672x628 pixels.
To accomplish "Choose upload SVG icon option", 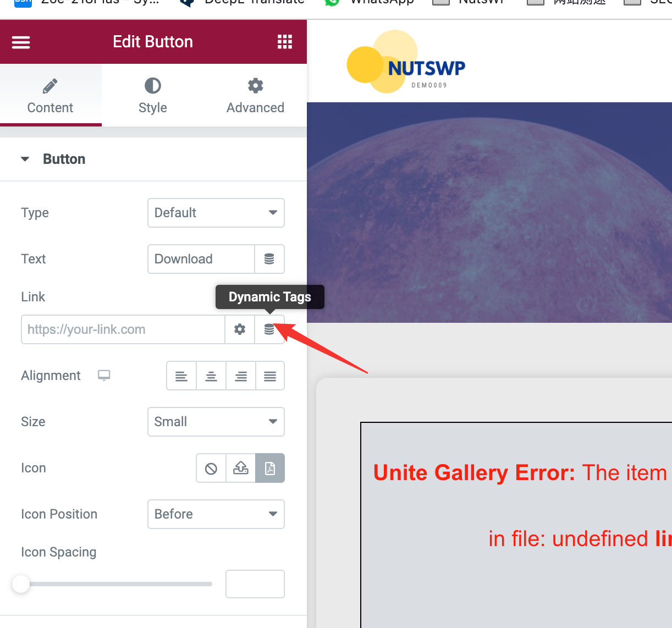I will 241,468.
